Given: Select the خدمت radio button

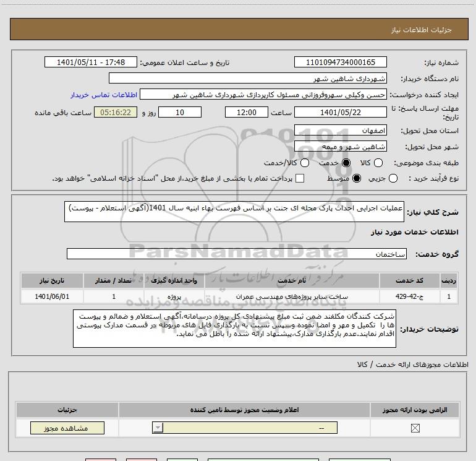Looking at the screenshot, I should (346, 163).
